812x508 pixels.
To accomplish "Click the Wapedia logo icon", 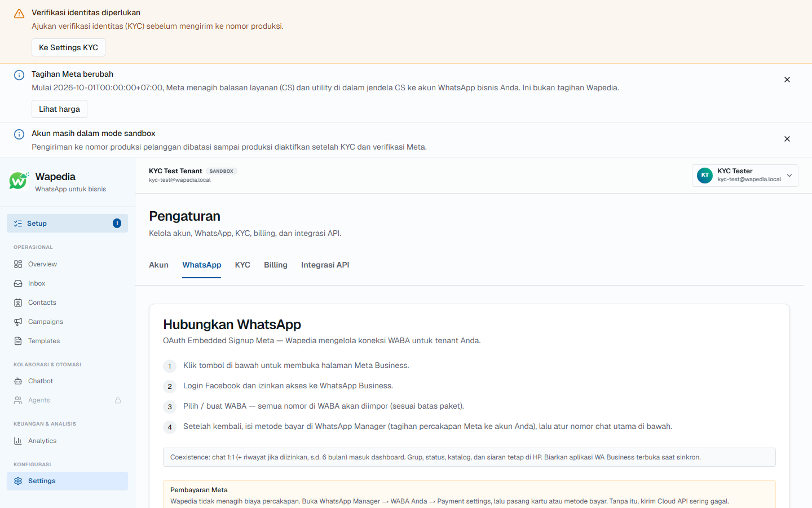I will tap(19, 181).
